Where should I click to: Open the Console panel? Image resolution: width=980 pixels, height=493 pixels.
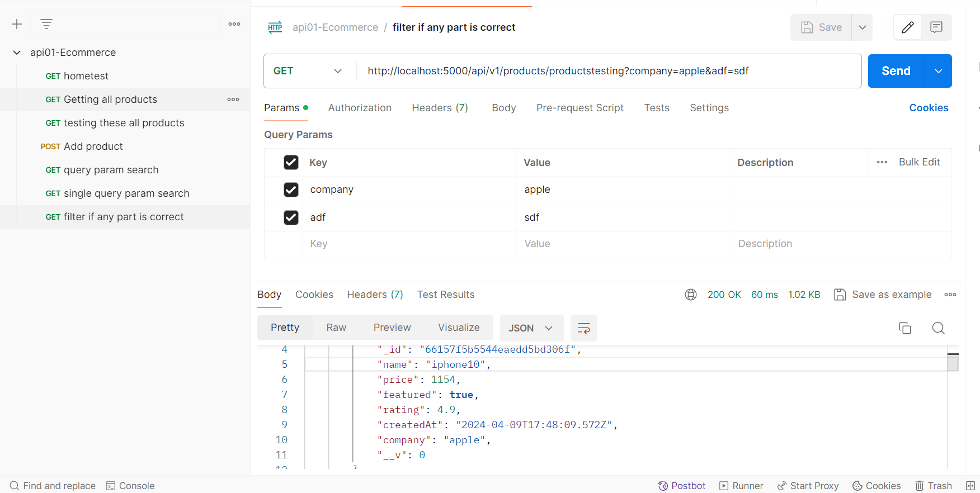coord(130,486)
